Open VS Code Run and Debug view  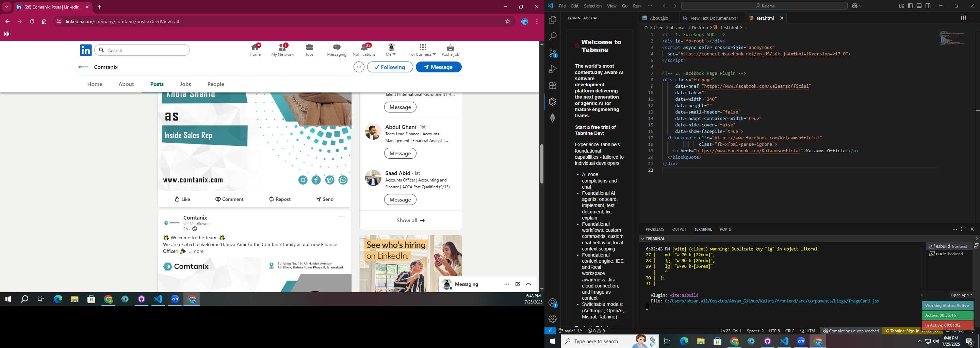click(x=552, y=69)
